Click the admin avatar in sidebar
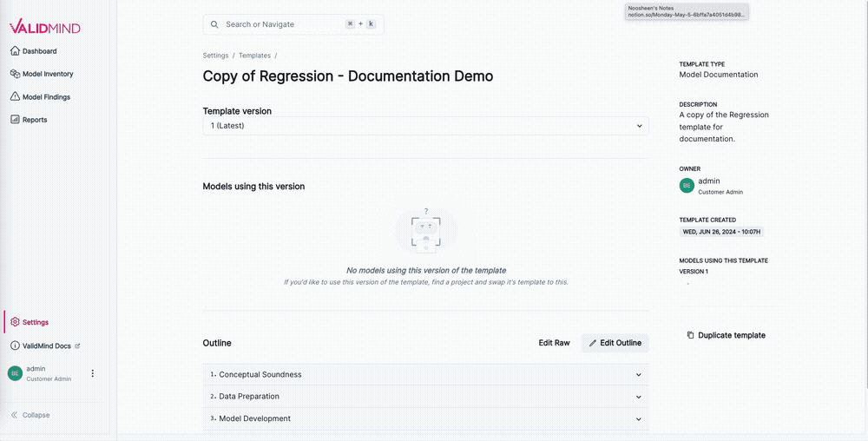This screenshot has height=441, width=868. click(15, 373)
